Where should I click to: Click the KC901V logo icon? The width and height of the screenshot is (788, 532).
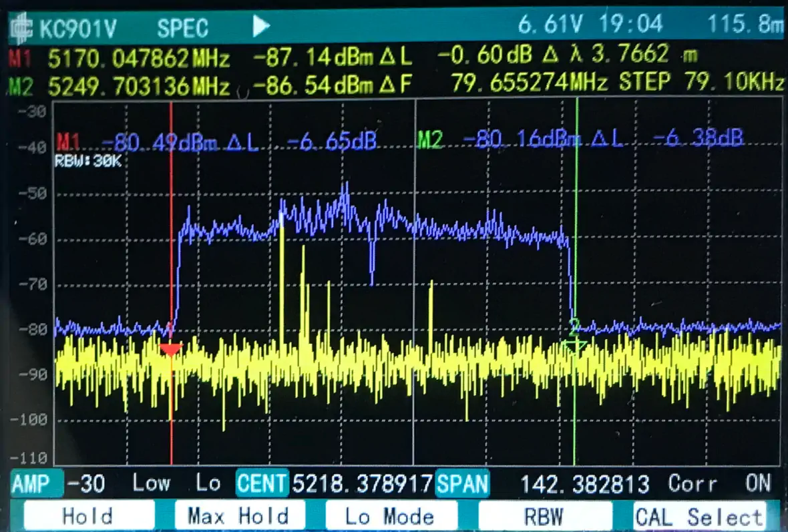tap(21, 27)
